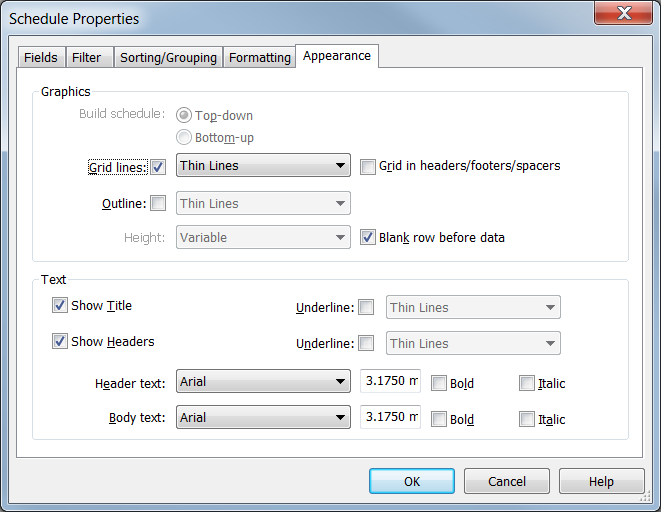
Task: Open the Filter tab
Action: 87,58
